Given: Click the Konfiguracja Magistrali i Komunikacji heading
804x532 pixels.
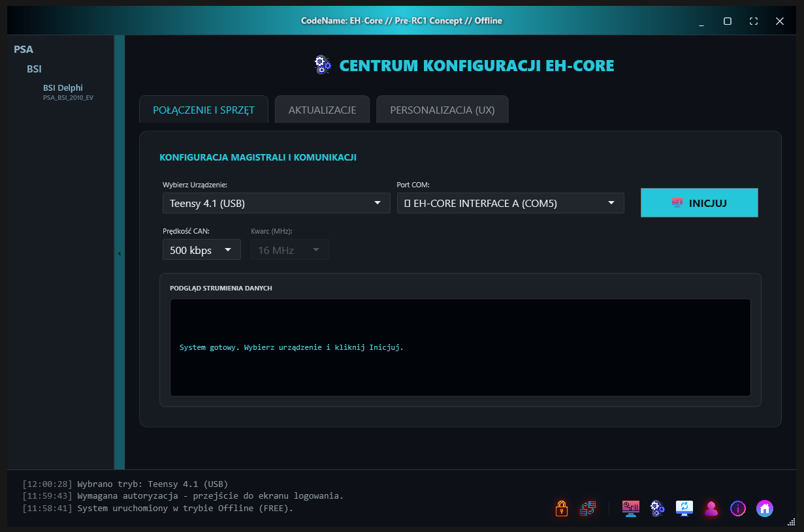Looking at the screenshot, I should (258, 157).
